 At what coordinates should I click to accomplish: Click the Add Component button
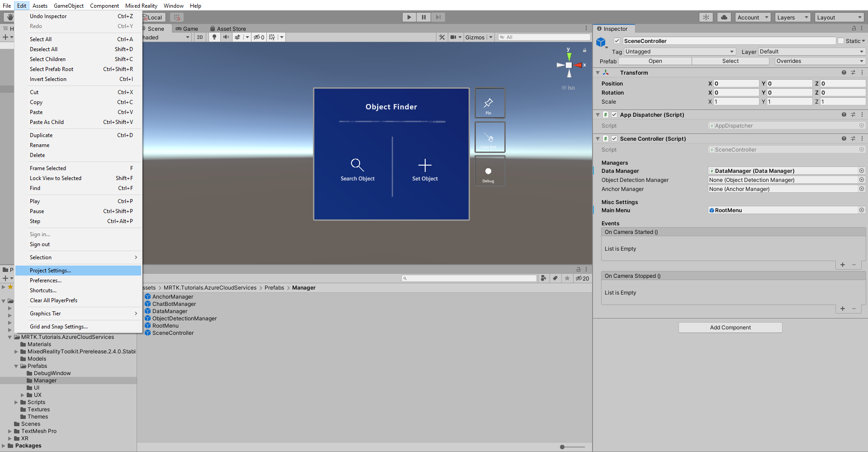[x=730, y=327]
